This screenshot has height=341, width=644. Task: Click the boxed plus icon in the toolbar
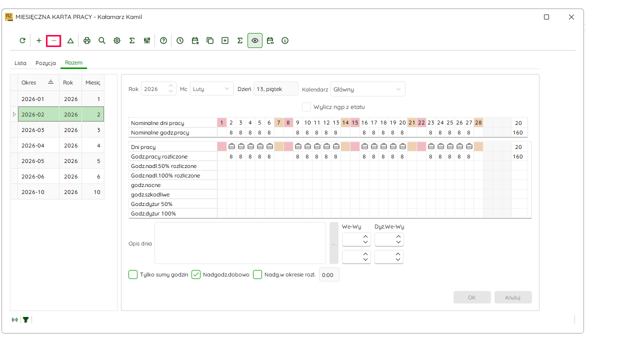pos(225,40)
